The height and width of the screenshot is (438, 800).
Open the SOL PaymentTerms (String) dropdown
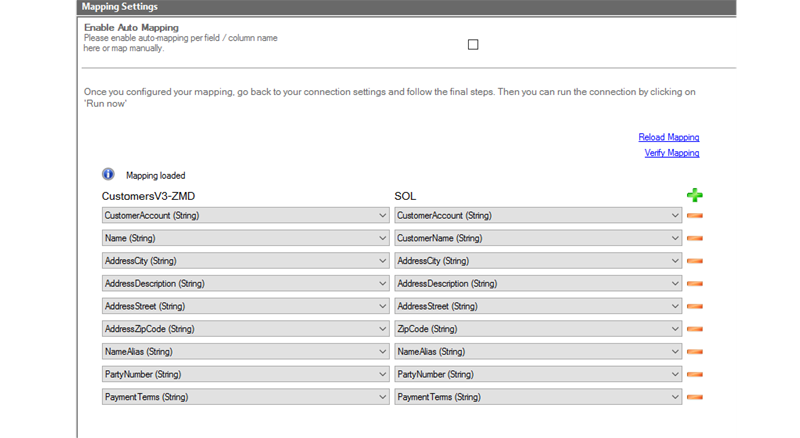coord(538,397)
